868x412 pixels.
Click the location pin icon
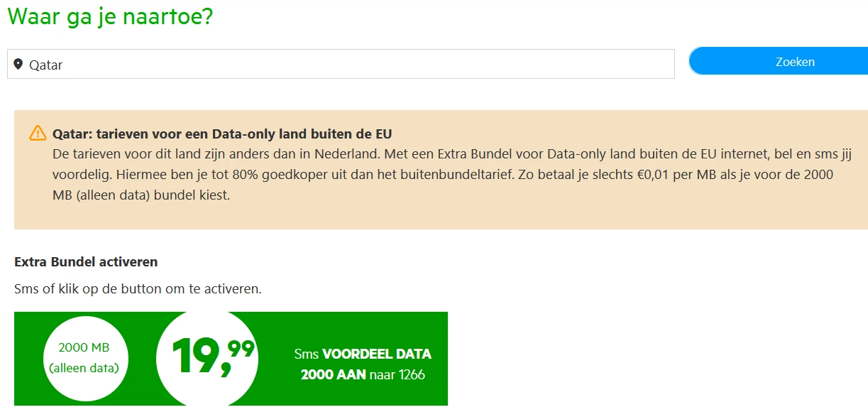pyautogui.click(x=18, y=64)
